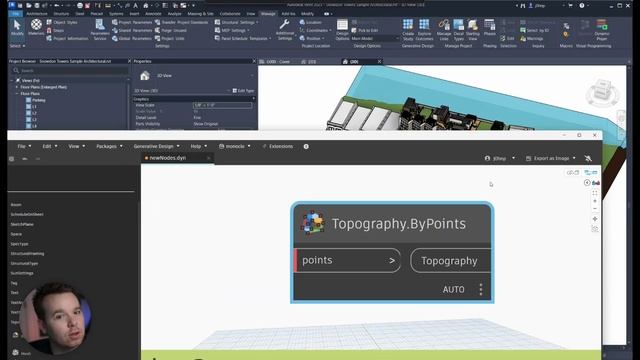This screenshot has height=360, width=640.
Task: Open Design Options in Revit ribbon
Action: [342, 30]
